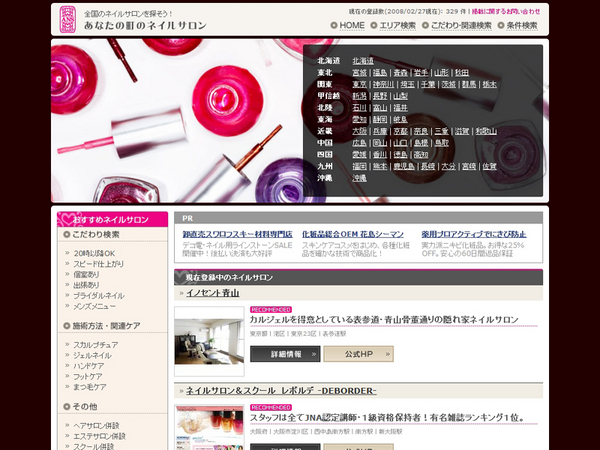600x450 pixels.
Task: Select 宮城 prefecture link
Action: click(359, 72)
